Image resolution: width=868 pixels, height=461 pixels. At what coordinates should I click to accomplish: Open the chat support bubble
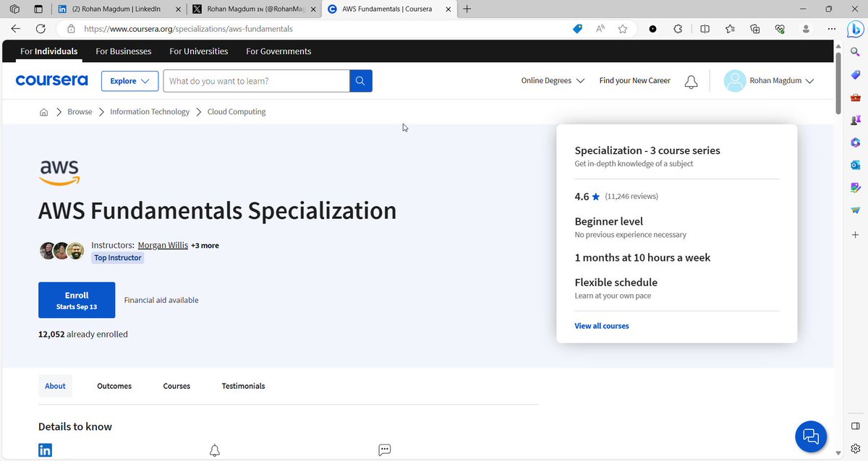click(811, 436)
